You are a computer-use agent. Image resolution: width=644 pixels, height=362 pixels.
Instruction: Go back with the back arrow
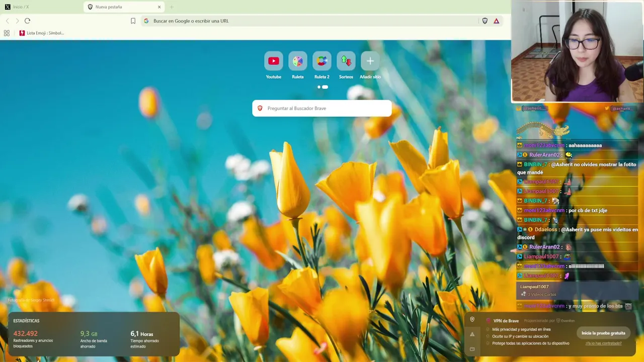click(7, 21)
